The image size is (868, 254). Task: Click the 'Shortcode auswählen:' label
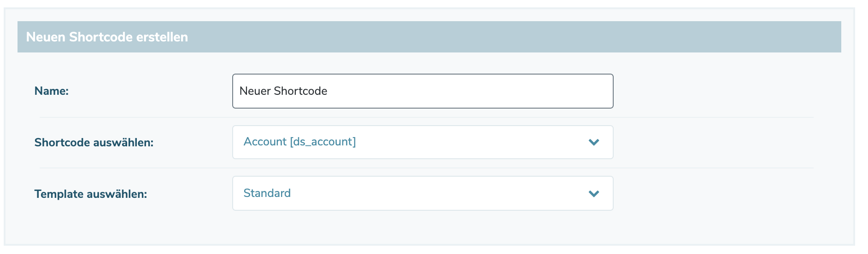tap(94, 143)
